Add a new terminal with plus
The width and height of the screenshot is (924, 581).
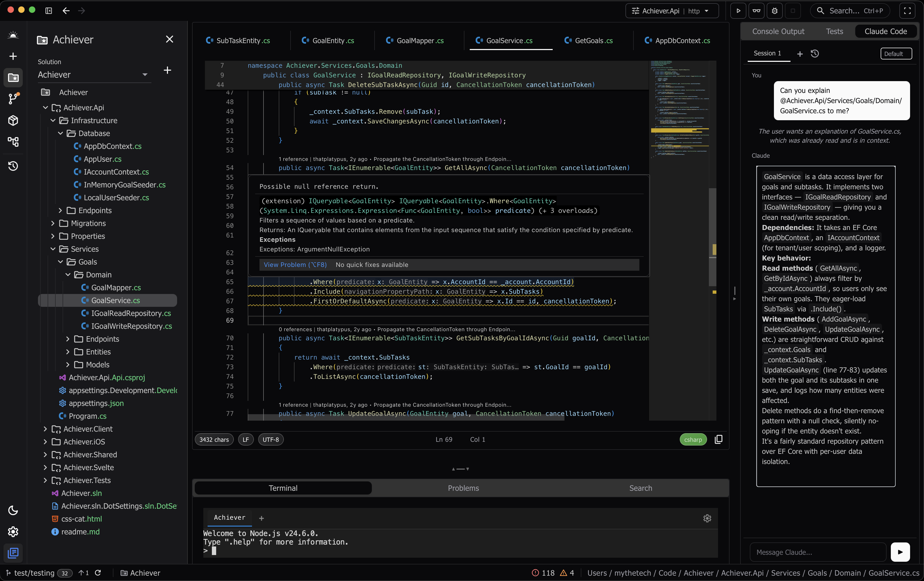pos(261,518)
